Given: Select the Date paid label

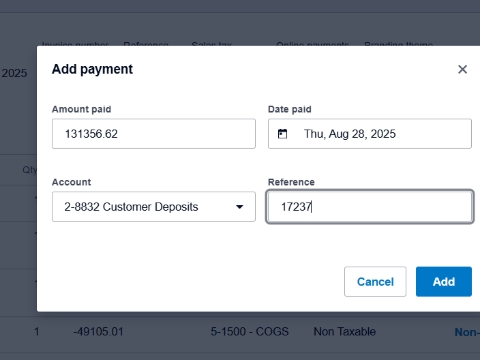Looking at the screenshot, I should point(290,109).
